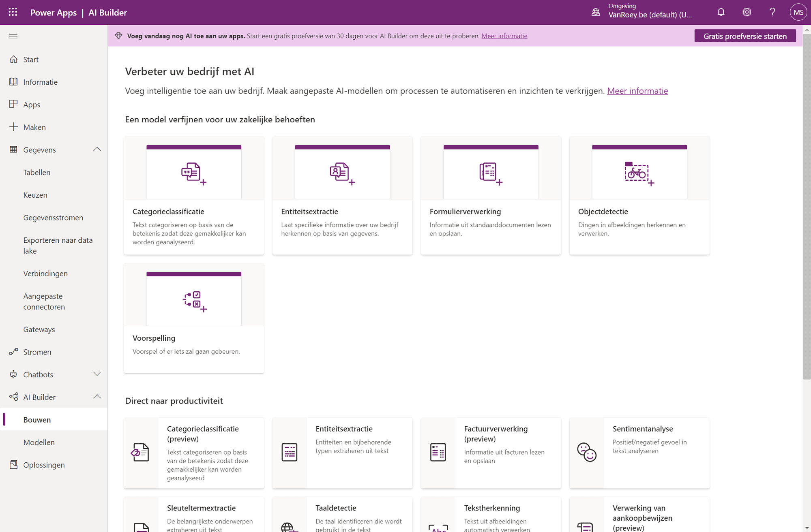Click the Informatie label in sidebar
811x532 pixels.
point(41,82)
